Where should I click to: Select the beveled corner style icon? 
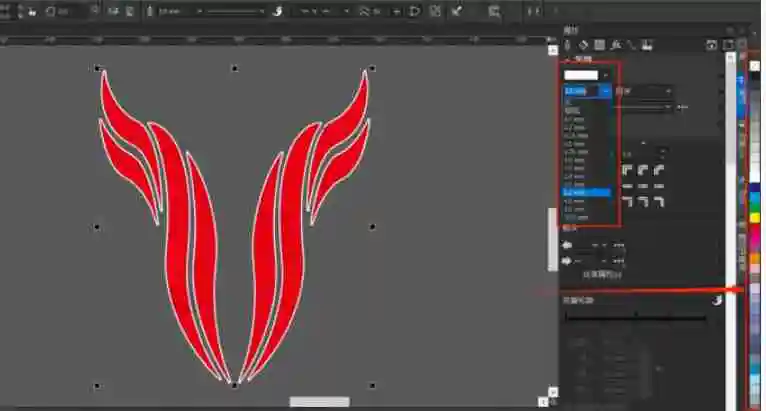pos(659,170)
